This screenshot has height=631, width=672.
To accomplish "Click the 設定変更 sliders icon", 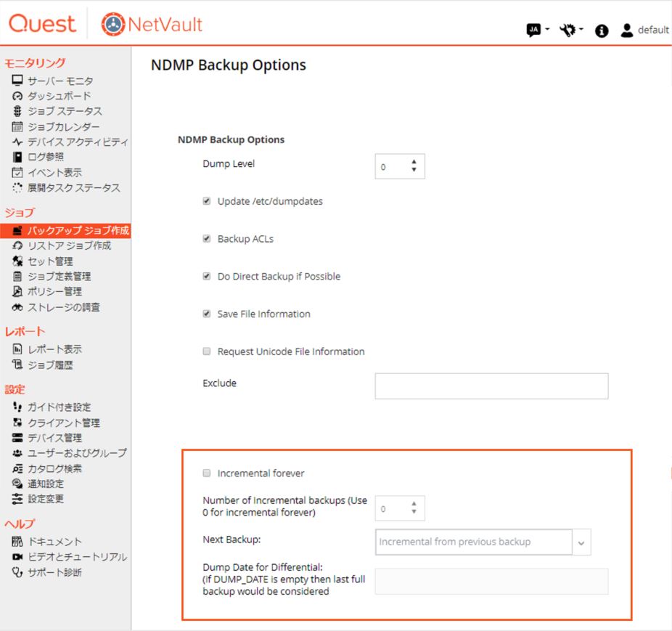I will (x=17, y=499).
